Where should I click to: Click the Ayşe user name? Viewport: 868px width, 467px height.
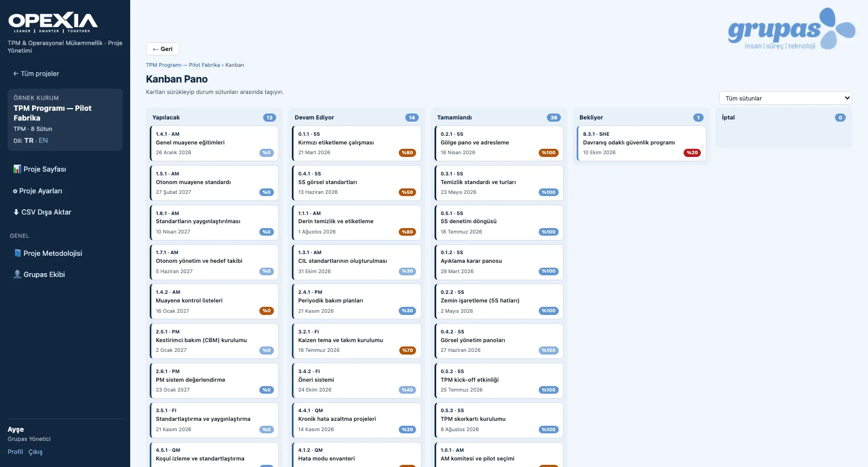(16, 430)
